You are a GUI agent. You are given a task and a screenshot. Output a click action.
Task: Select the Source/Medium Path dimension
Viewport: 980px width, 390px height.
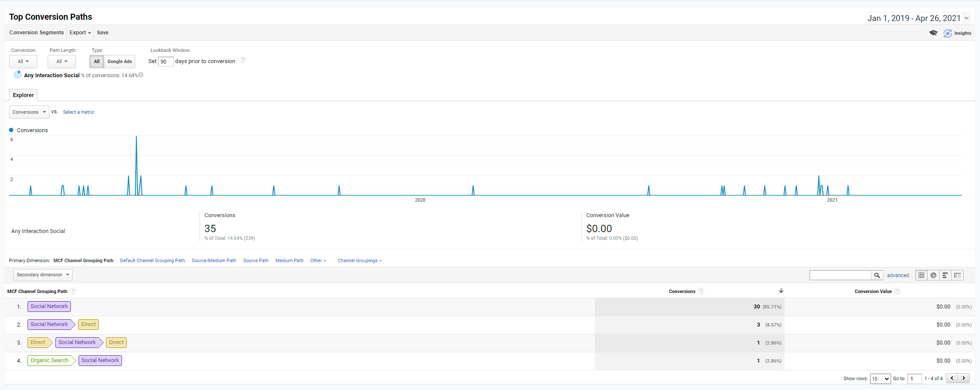point(213,260)
